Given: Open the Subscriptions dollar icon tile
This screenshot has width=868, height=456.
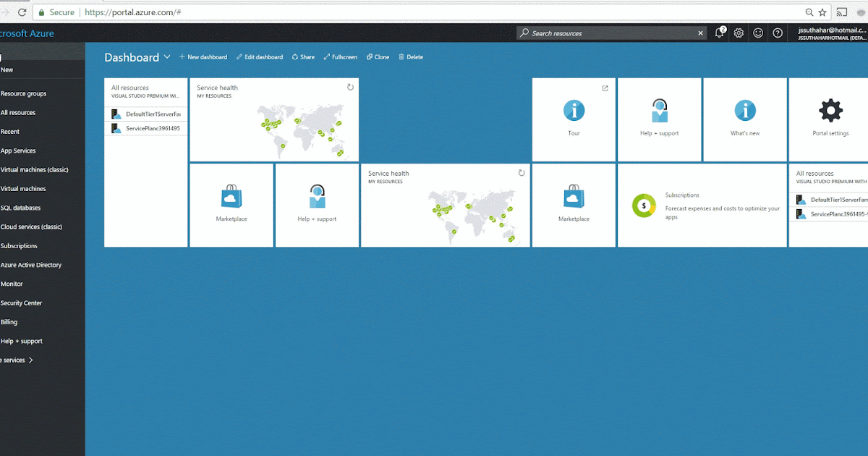Looking at the screenshot, I should 644,206.
